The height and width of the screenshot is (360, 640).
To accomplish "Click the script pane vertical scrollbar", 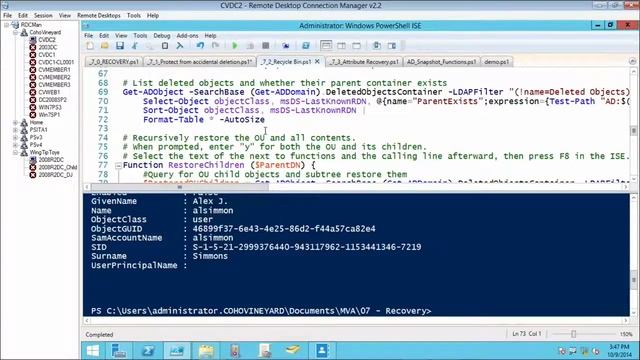I will 633,131.
